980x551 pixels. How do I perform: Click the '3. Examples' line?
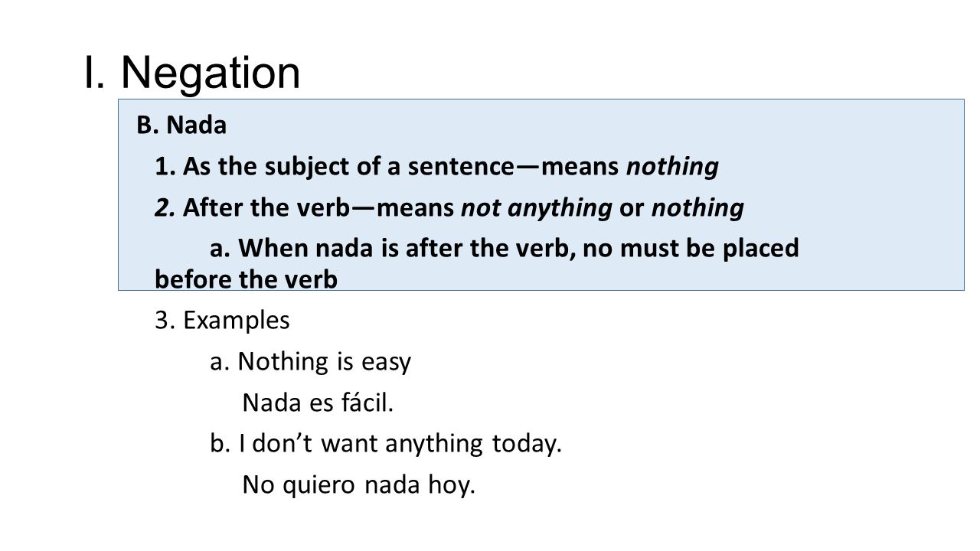point(222,321)
